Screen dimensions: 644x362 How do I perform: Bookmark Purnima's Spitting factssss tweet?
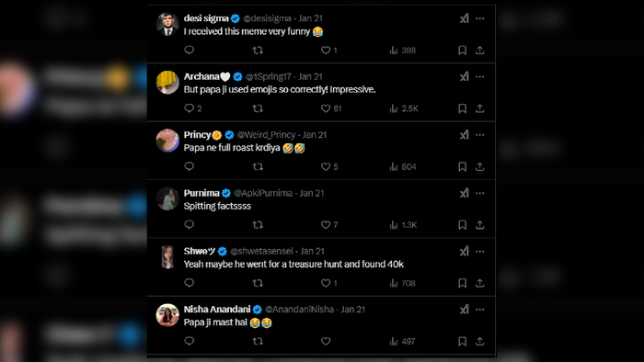click(x=462, y=225)
